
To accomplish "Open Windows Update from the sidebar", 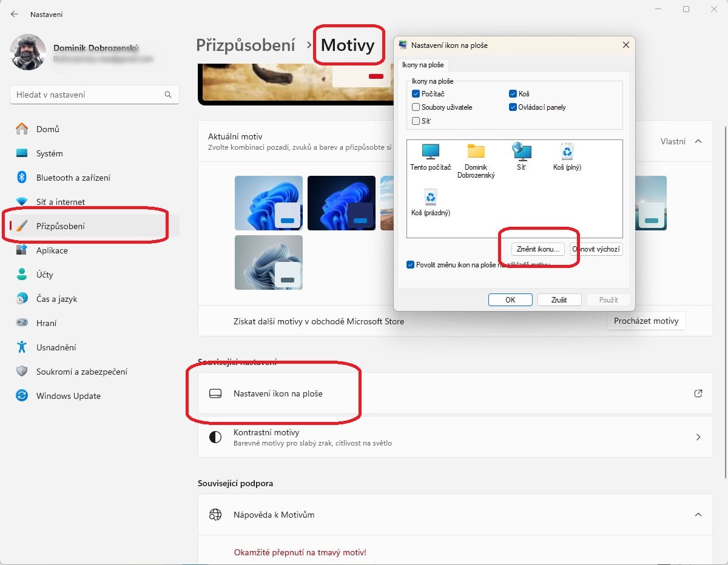I will coord(69,396).
